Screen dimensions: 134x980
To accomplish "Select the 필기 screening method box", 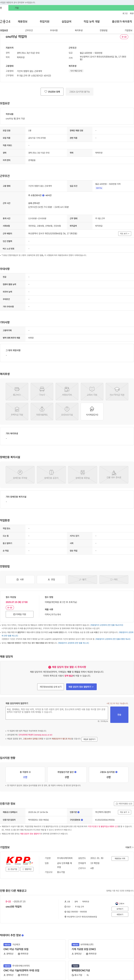I will click(x=82, y=579).
